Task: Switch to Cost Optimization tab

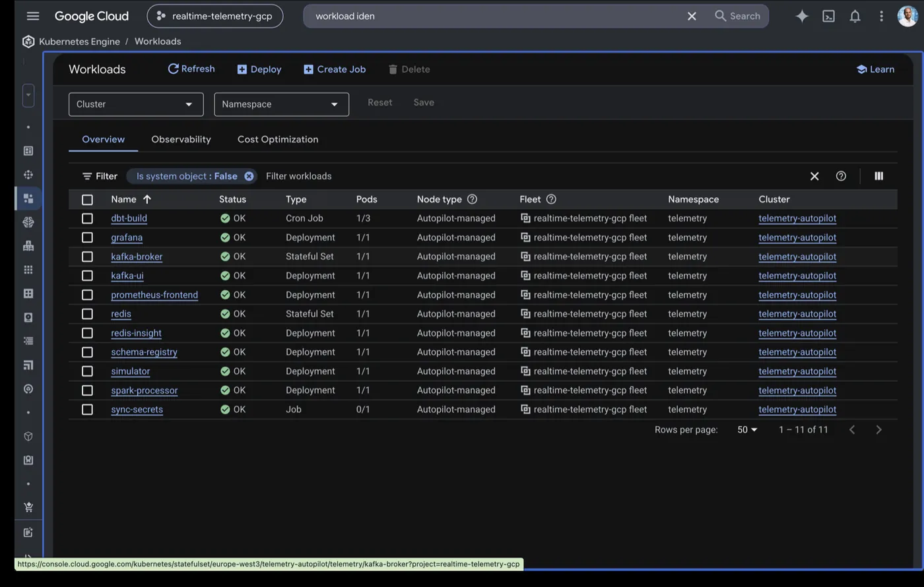Action: [278, 139]
